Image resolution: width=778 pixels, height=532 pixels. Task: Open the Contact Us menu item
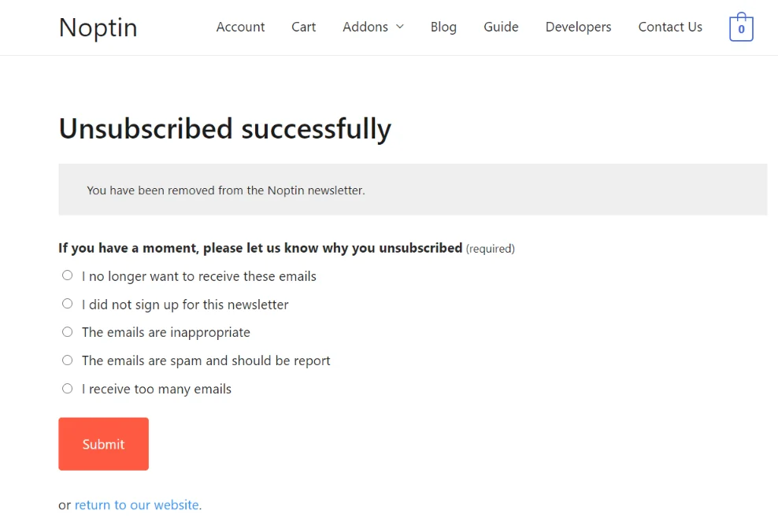tap(670, 27)
